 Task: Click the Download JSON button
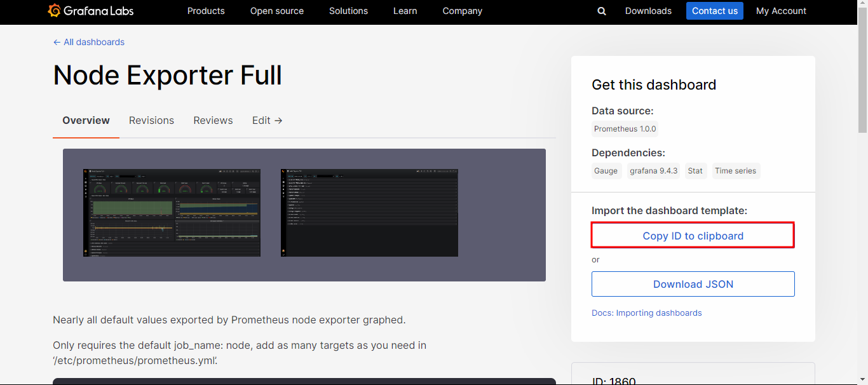point(693,284)
